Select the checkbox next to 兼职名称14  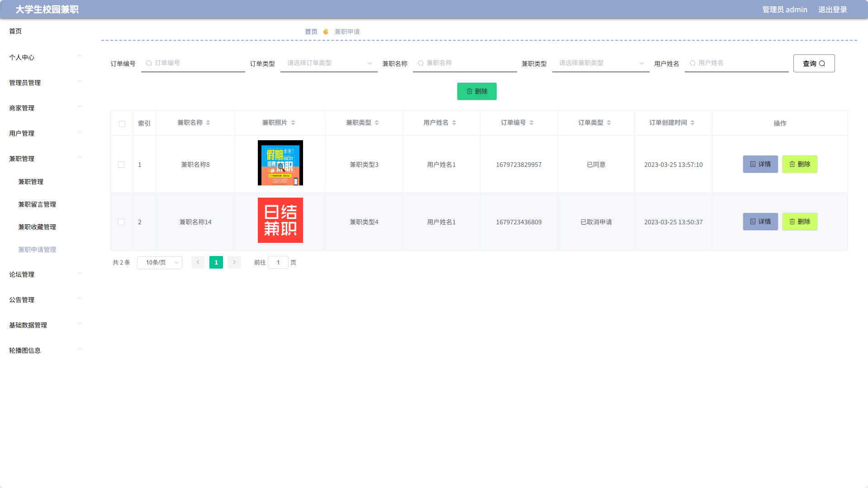121,222
